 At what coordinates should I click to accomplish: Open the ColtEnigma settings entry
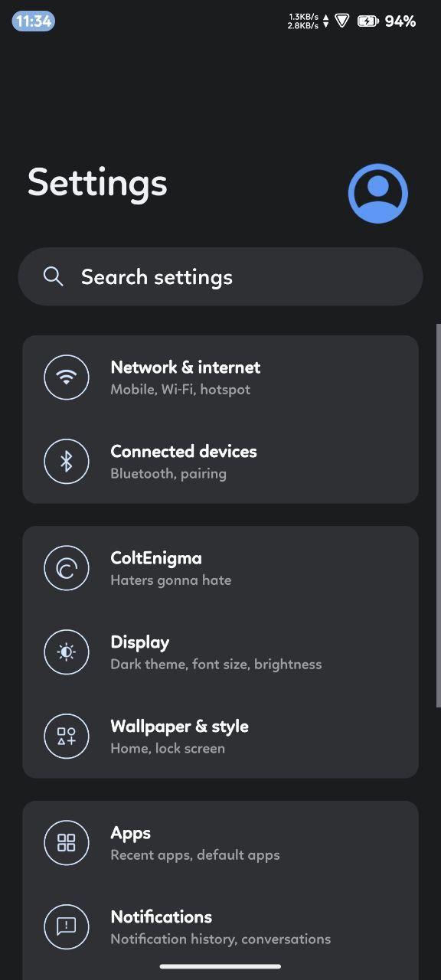(x=220, y=568)
